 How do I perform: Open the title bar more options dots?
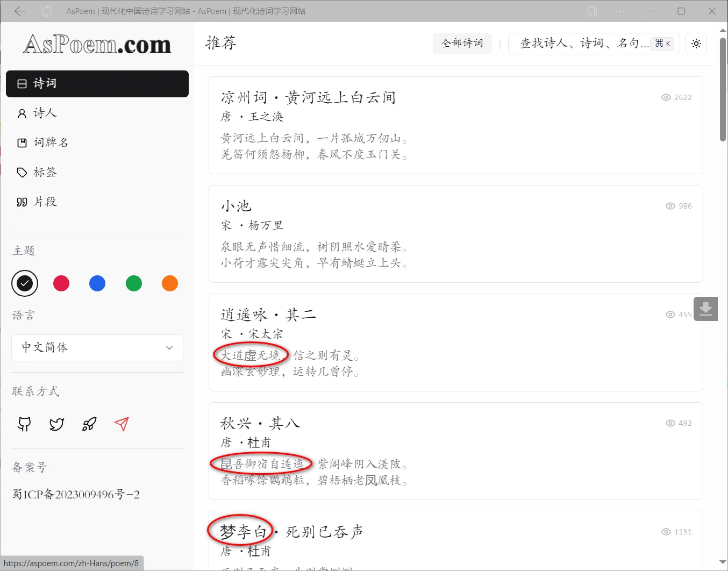(x=620, y=11)
